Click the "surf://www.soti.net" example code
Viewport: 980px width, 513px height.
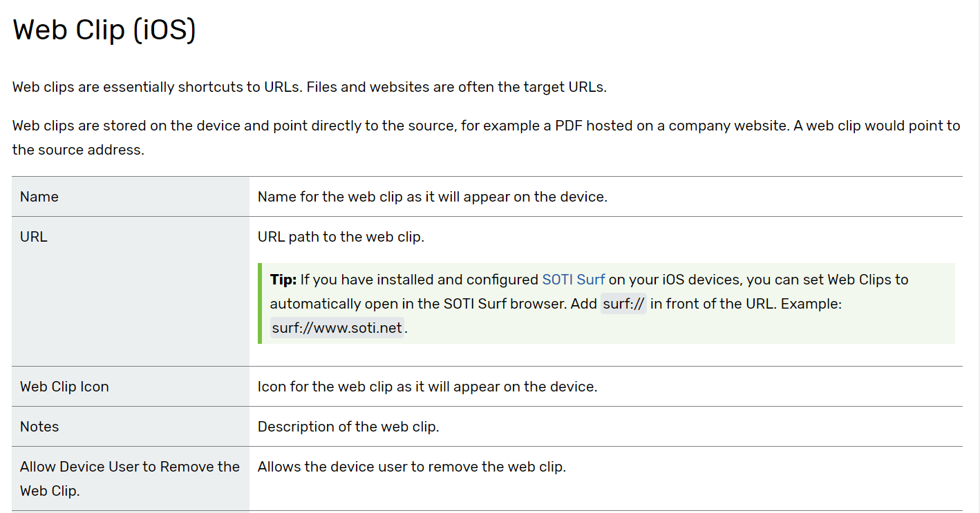[x=337, y=328]
